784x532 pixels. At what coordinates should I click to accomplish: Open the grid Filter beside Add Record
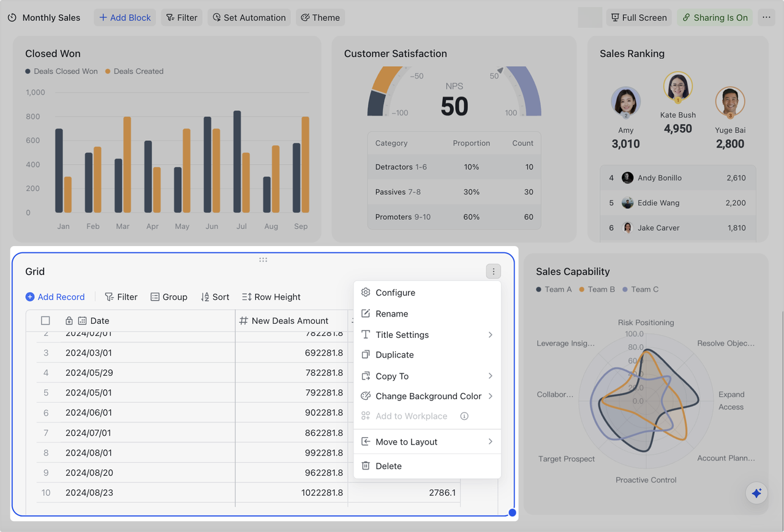click(121, 297)
